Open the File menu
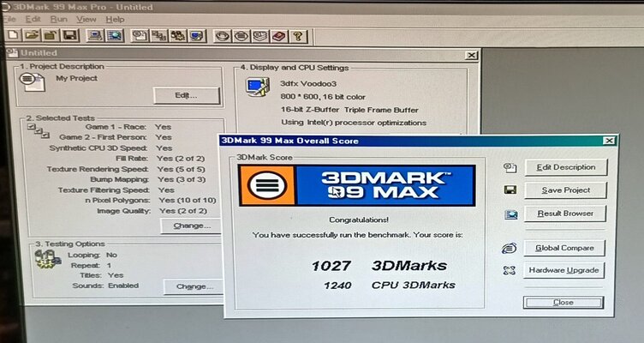The image size is (644, 343). pyautogui.click(x=9, y=19)
